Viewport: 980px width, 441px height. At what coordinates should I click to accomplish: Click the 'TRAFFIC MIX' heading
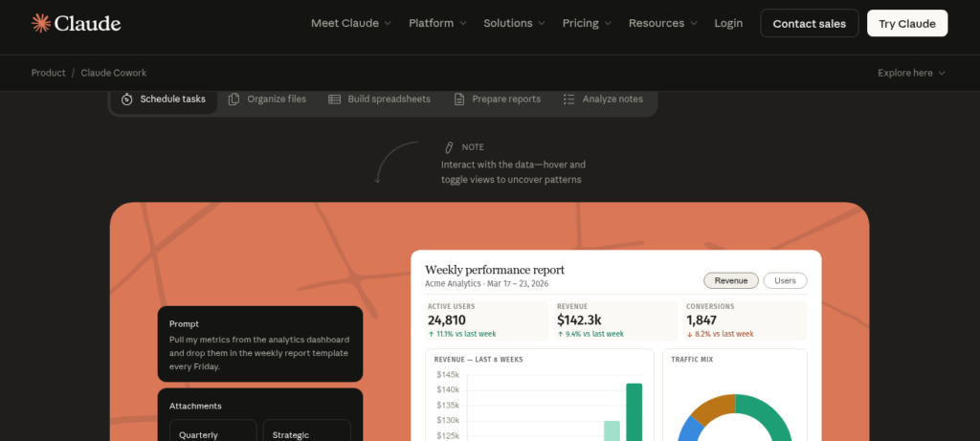692,360
